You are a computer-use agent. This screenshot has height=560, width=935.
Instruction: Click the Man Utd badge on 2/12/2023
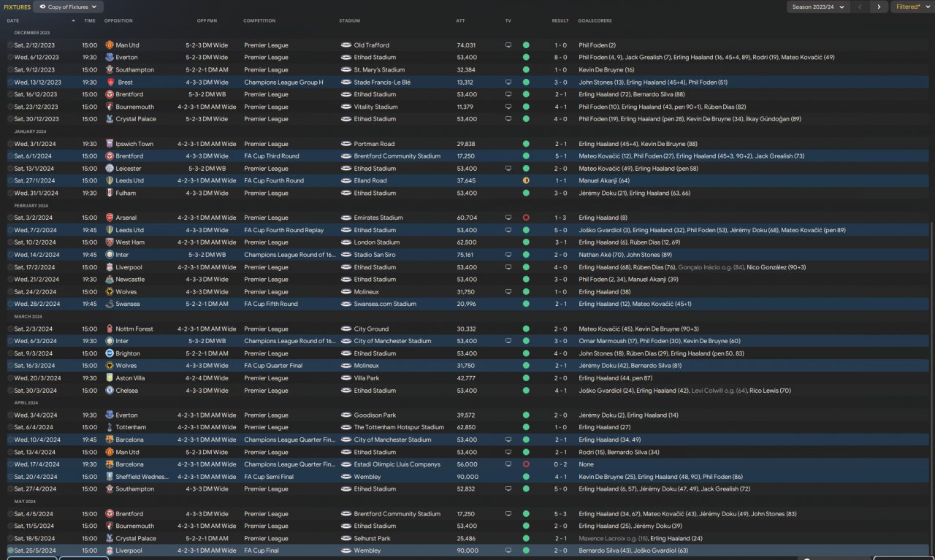coord(110,45)
